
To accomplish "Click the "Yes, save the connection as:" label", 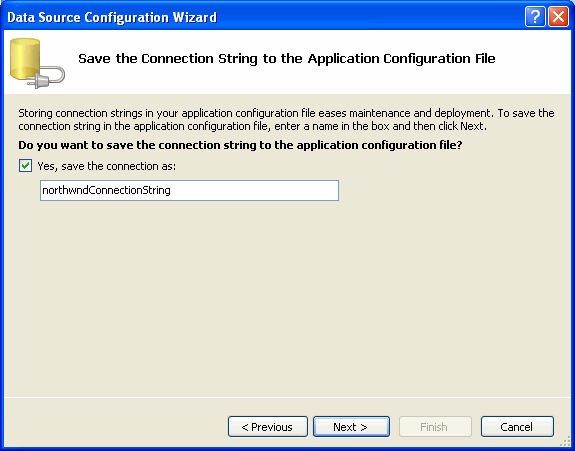I will pyautogui.click(x=107, y=166).
